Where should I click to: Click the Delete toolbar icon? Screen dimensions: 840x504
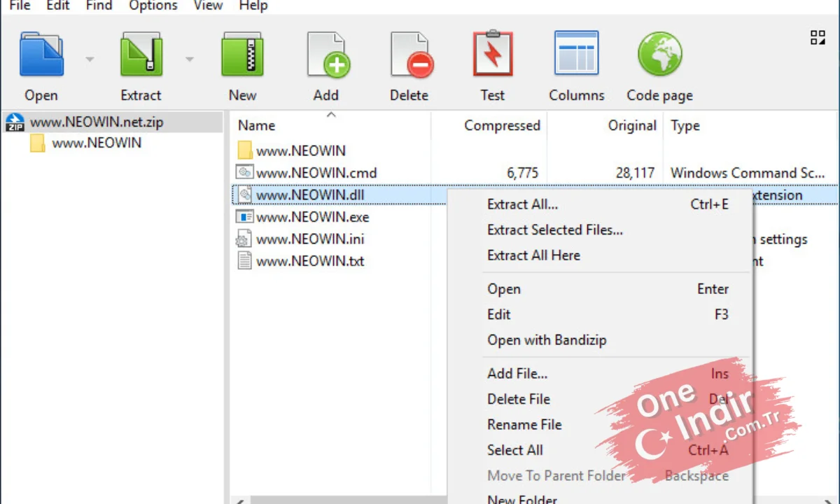click(411, 54)
